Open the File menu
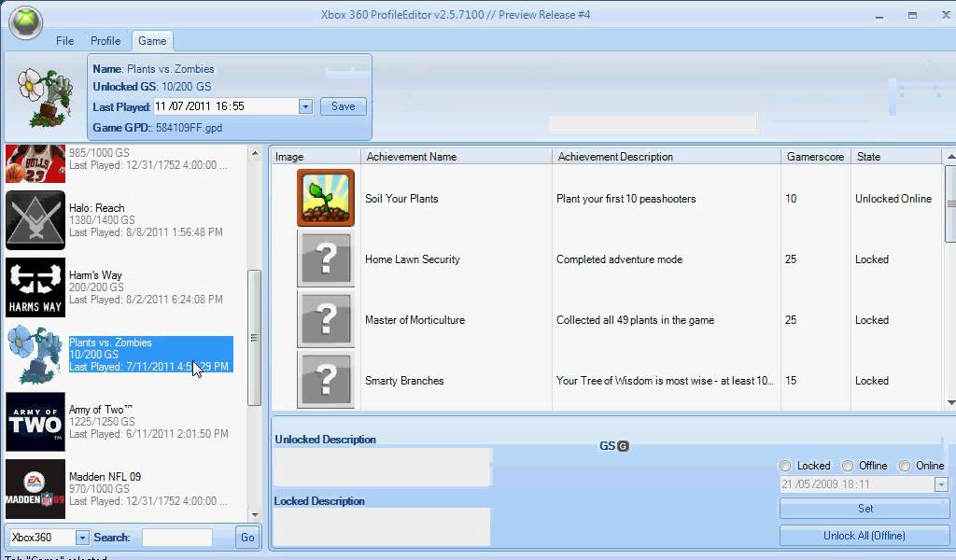The height and width of the screenshot is (560, 956). click(64, 41)
